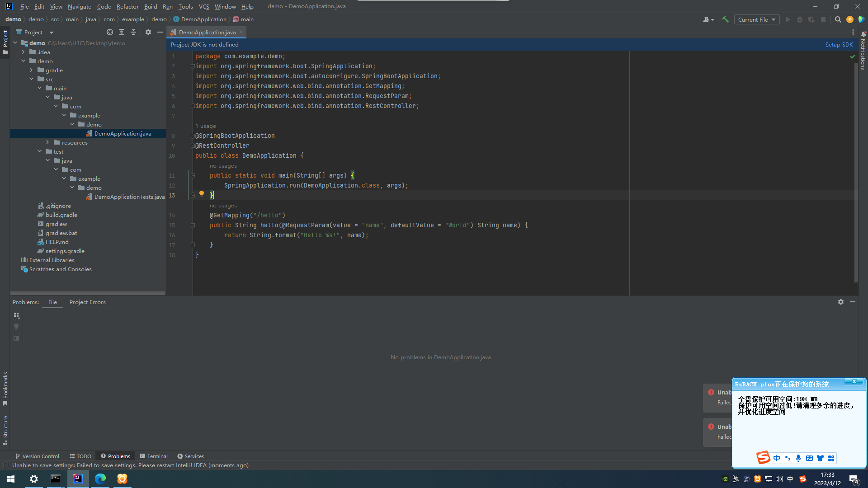The height and width of the screenshot is (488, 868).
Task: Click the lightbulb intention icon on line 13
Action: pyautogui.click(x=202, y=194)
